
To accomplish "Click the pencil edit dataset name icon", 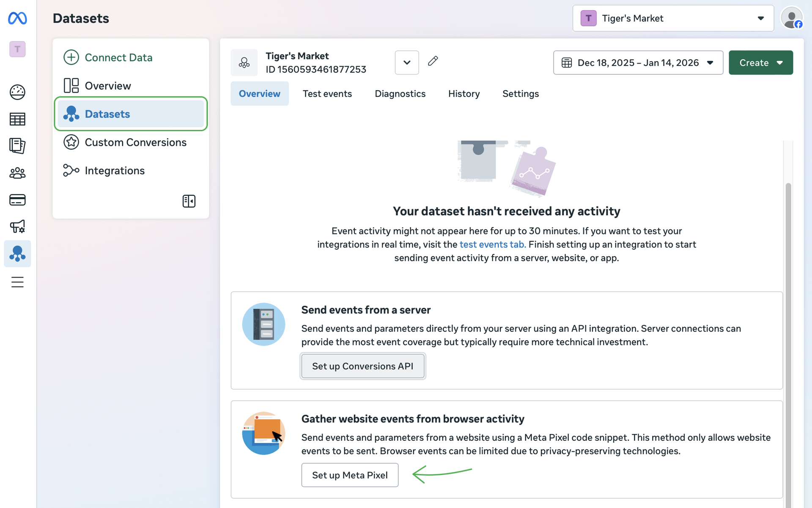I will click(433, 61).
